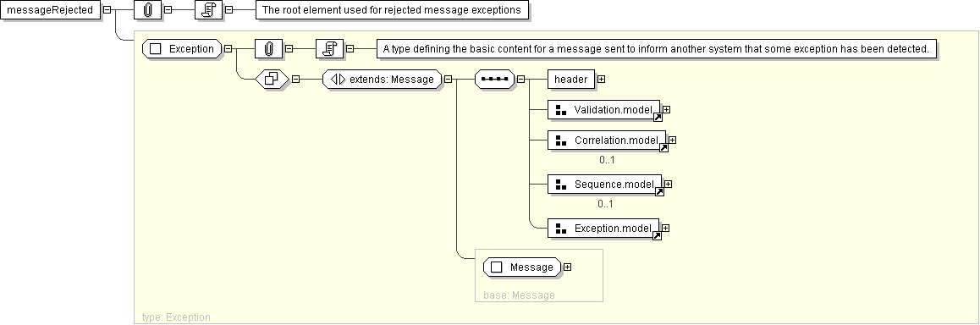Expand the header element

coord(601,80)
